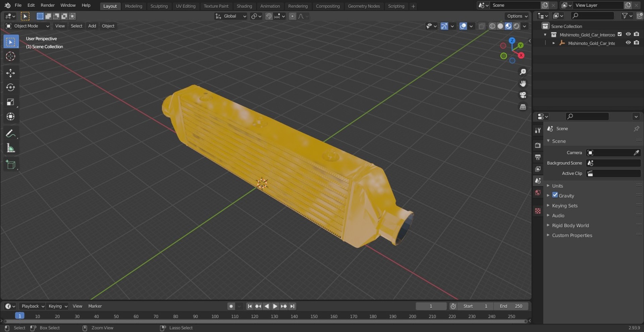
Task: Toggle X-ray mode
Action: (482, 26)
